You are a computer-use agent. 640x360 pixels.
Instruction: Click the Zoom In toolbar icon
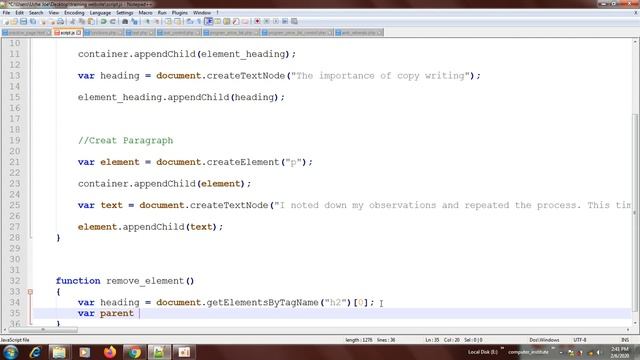click(147, 21)
